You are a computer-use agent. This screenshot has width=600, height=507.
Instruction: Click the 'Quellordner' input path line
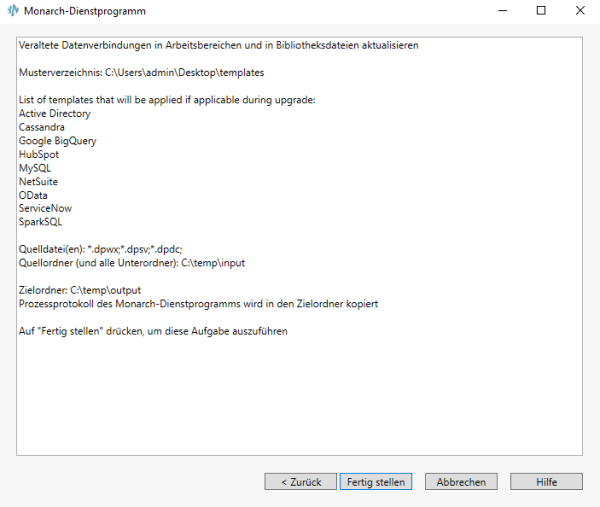tap(132, 263)
